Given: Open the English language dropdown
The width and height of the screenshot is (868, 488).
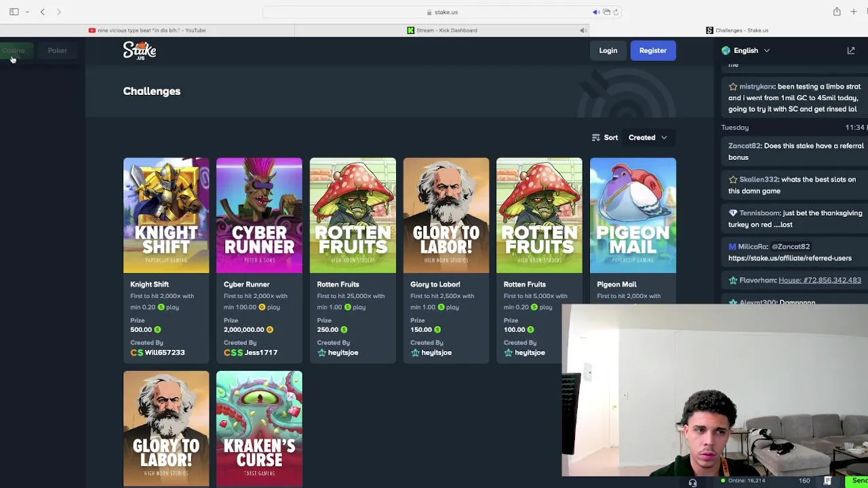Looking at the screenshot, I should point(746,50).
